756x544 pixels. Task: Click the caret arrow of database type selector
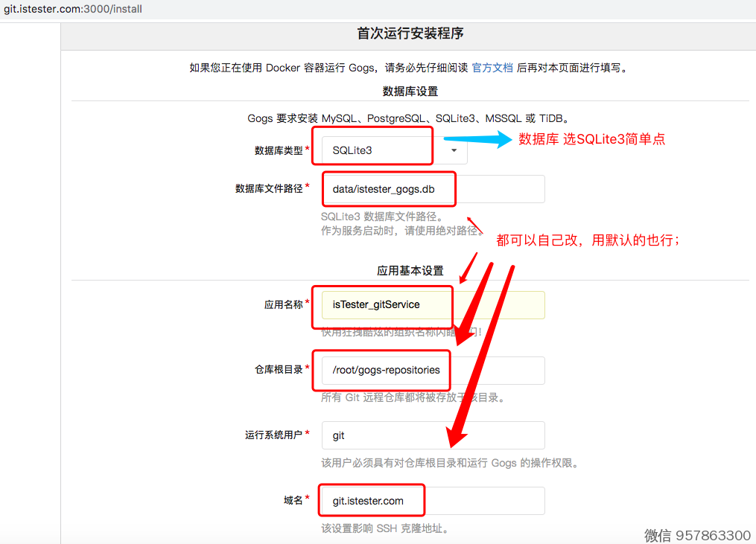tap(454, 150)
